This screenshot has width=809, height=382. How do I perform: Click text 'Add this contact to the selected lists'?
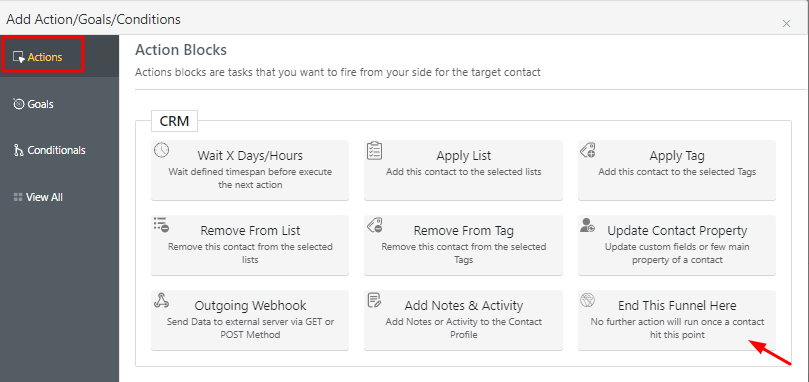pos(464,171)
